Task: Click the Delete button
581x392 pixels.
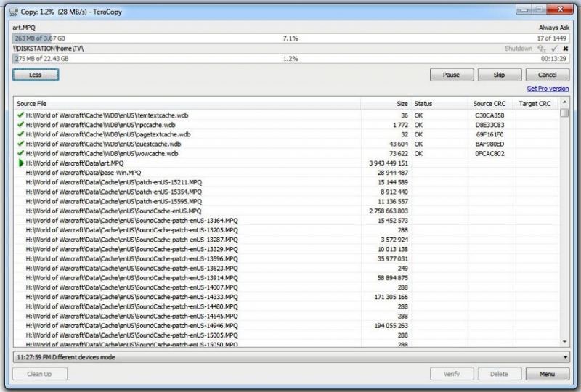Action: coord(500,374)
